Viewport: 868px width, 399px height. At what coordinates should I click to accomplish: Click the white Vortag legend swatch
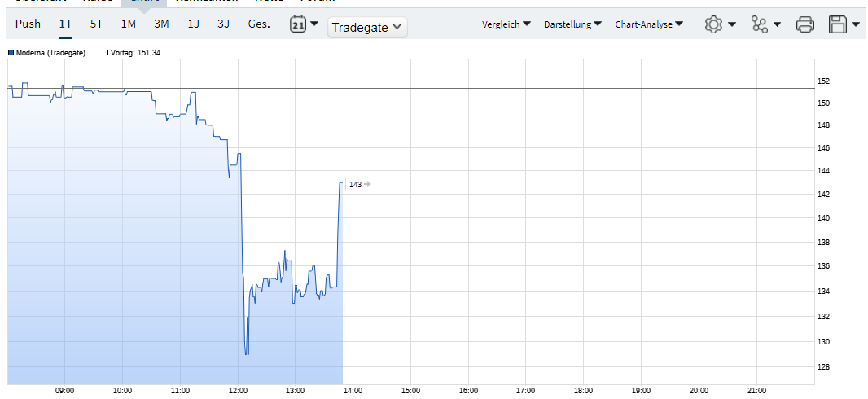point(105,53)
